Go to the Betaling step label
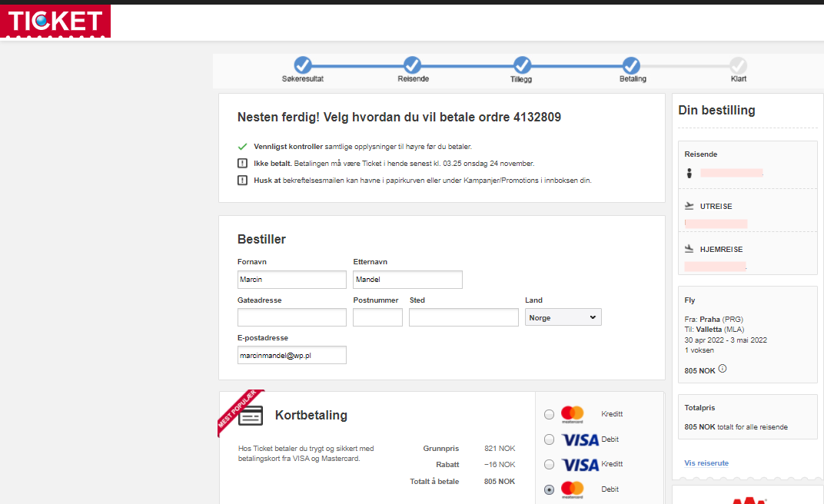Viewport: 824px width, 504px height. tap(633, 78)
